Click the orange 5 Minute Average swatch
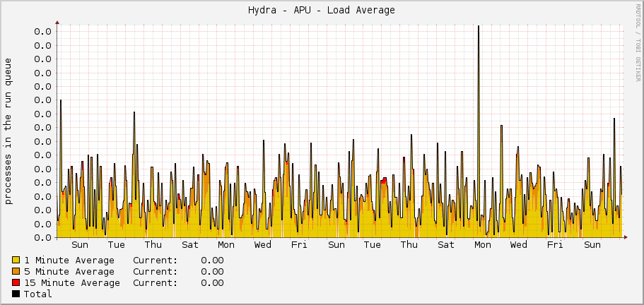 tap(16, 271)
